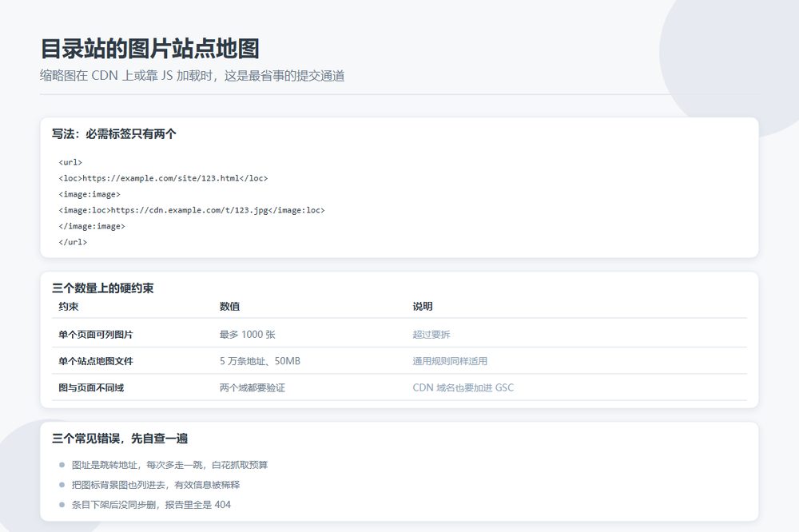
Task: Select the <loc> example.com/site/123.html line
Action: (x=163, y=178)
